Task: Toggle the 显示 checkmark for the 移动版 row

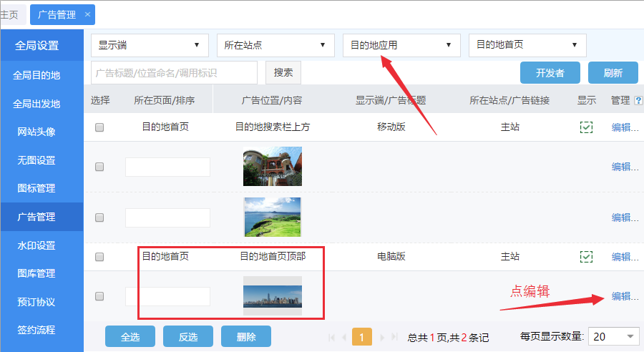Action: [x=586, y=127]
